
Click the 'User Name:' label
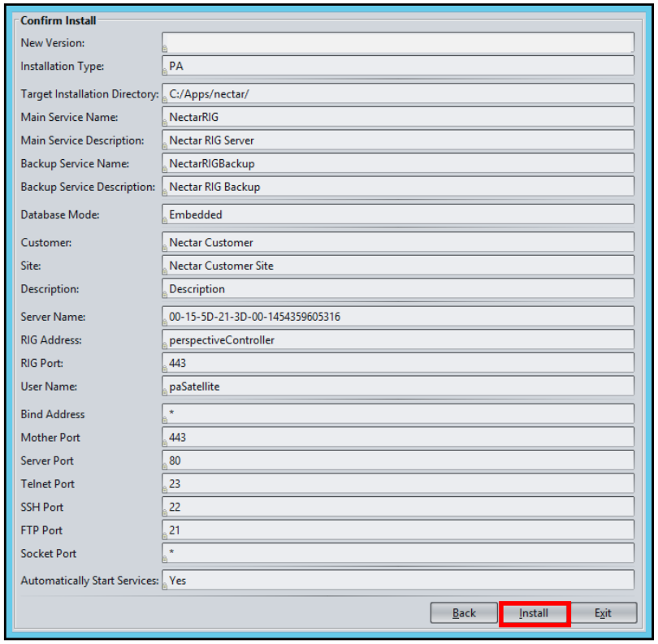[49, 387]
